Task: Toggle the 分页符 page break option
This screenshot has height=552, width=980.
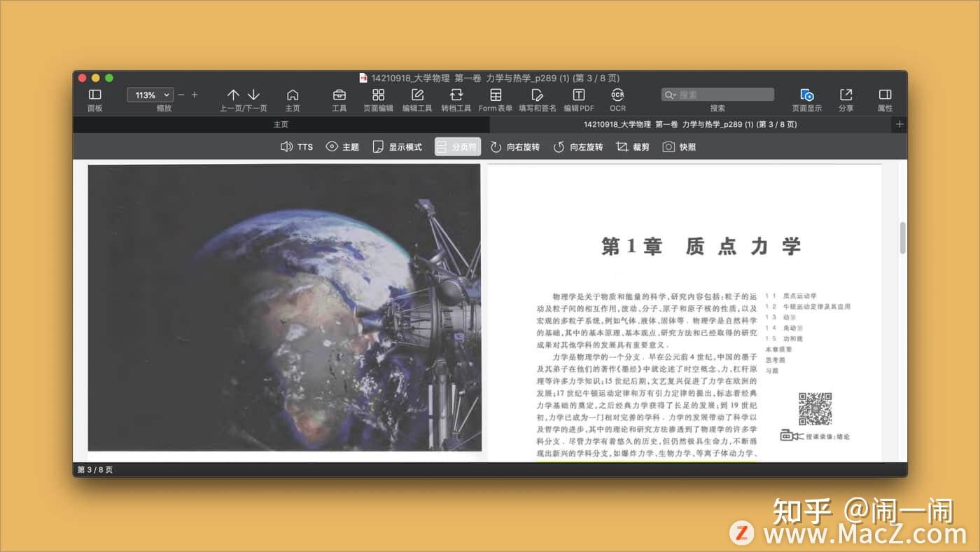Action: click(x=457, y=146)
